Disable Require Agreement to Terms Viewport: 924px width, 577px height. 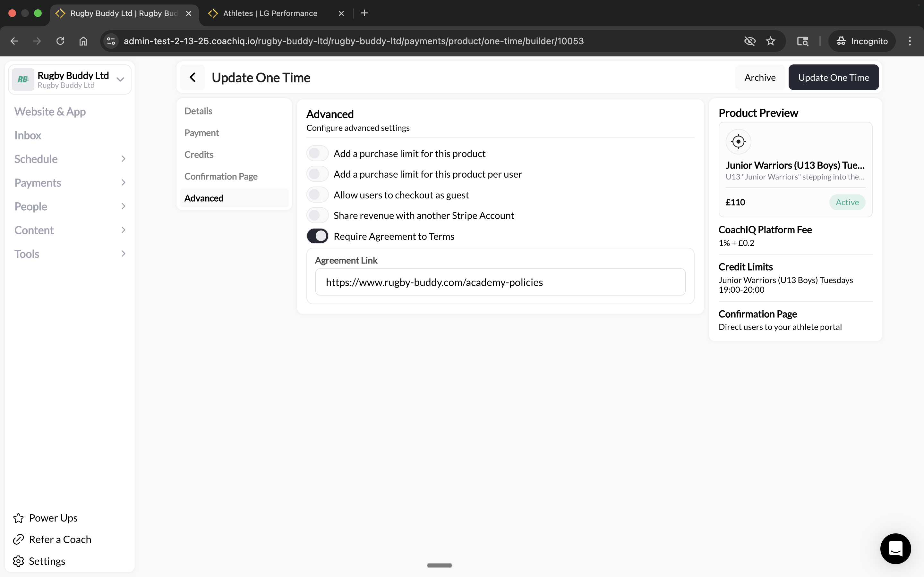pos(317,236)
